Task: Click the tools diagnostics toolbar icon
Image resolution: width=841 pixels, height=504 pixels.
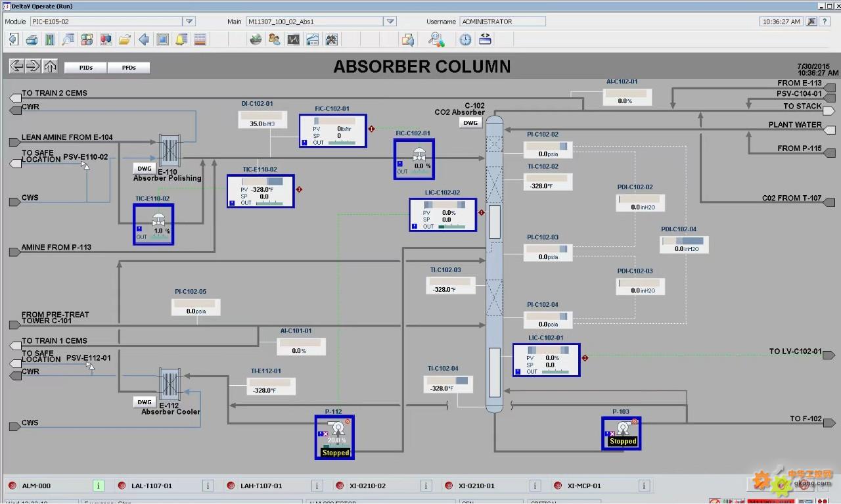Action: pos(331,39)
